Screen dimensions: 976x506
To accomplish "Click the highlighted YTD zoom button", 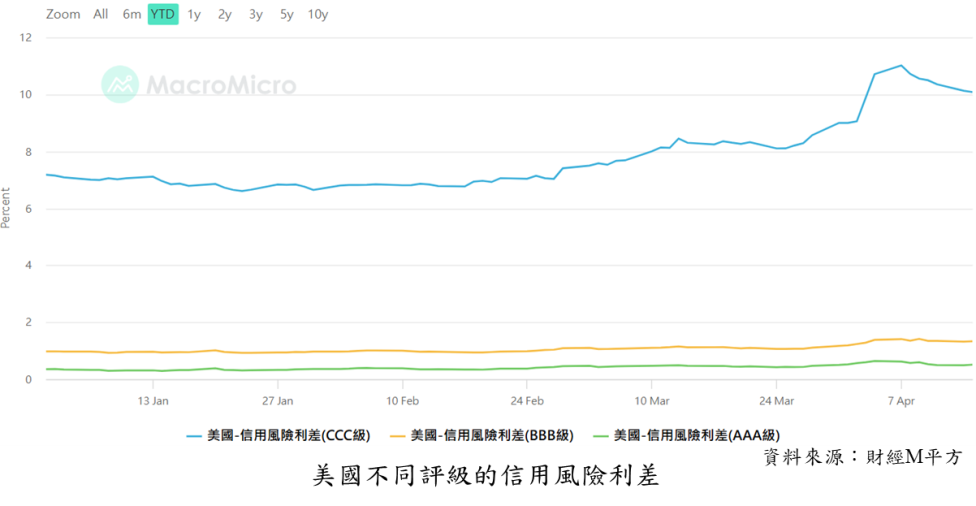I will 163,14.
